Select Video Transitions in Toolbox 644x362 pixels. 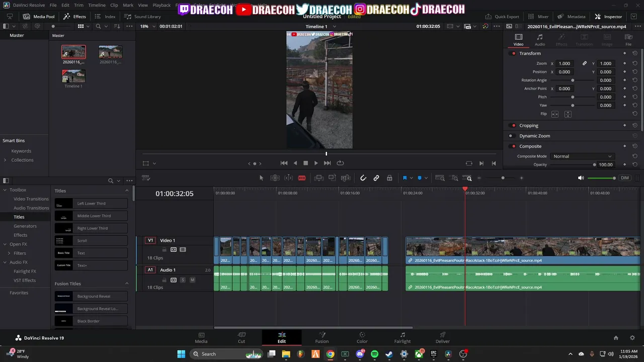pyautogui.click(x=31, y=199)
